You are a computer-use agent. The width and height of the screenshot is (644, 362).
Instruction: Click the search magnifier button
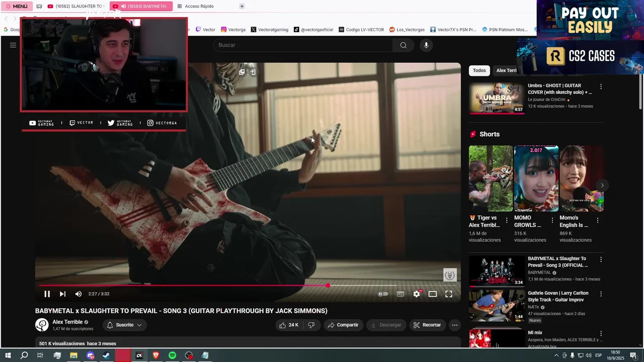[x=404, y=45]
